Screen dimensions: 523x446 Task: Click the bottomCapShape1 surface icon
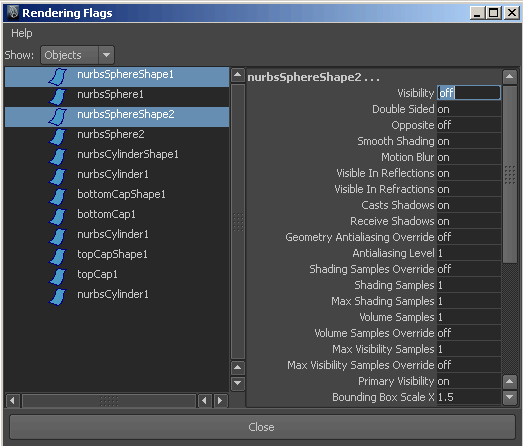[58, 197]
